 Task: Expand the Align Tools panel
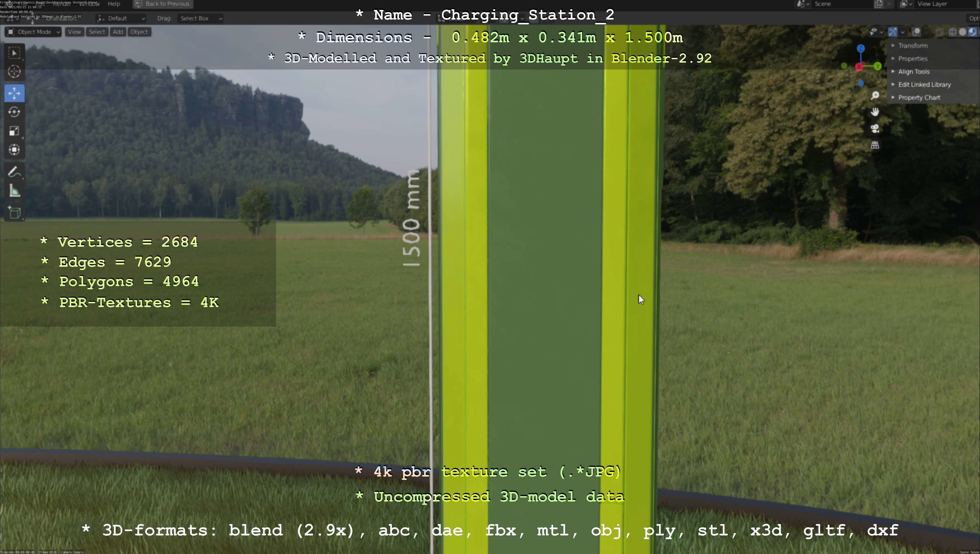pos(914,72)
